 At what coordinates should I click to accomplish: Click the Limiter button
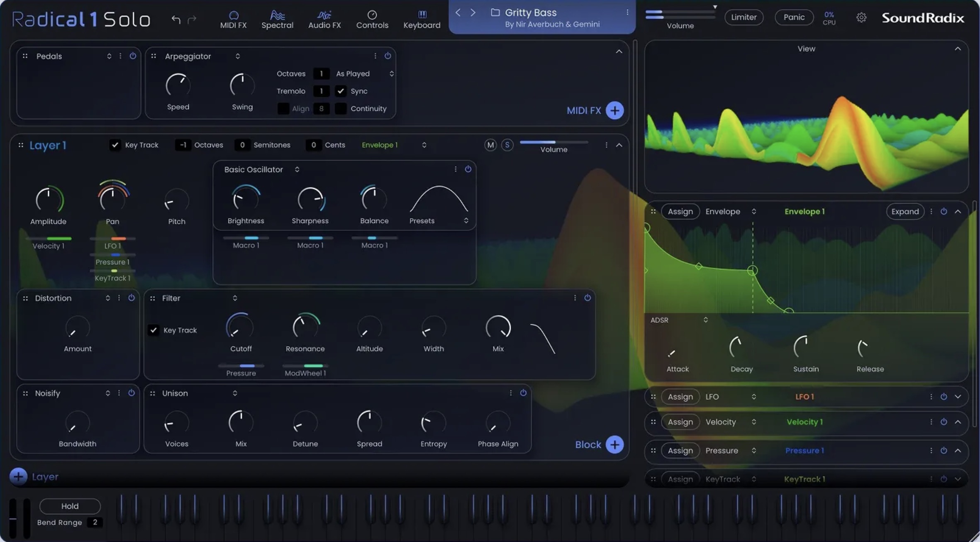(744, 17)
